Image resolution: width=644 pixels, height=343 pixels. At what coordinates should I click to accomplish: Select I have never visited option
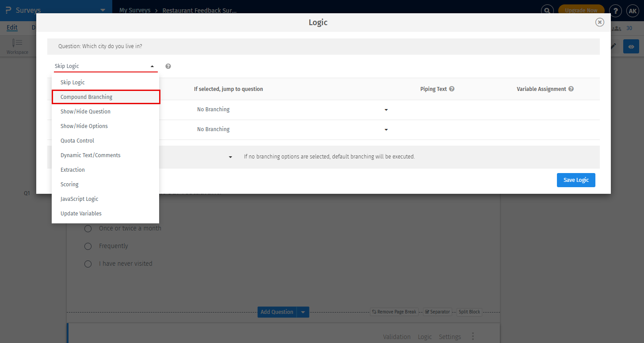click(88, 264)
